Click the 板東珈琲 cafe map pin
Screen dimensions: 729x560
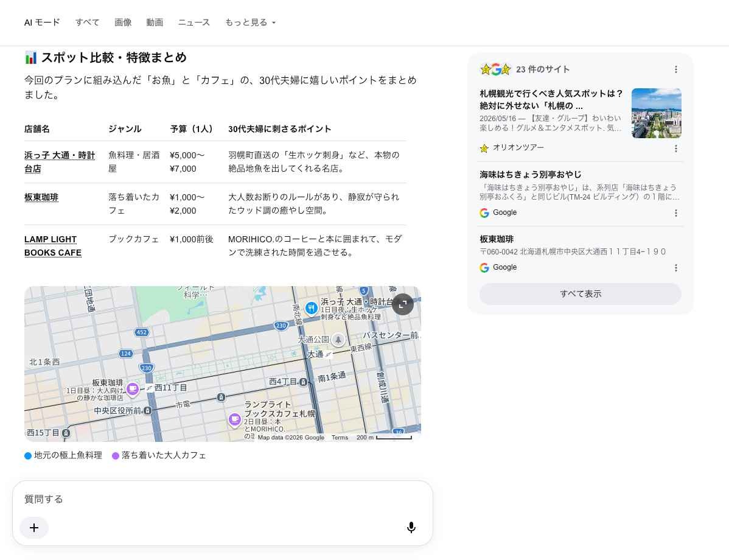tap(133, 389)
